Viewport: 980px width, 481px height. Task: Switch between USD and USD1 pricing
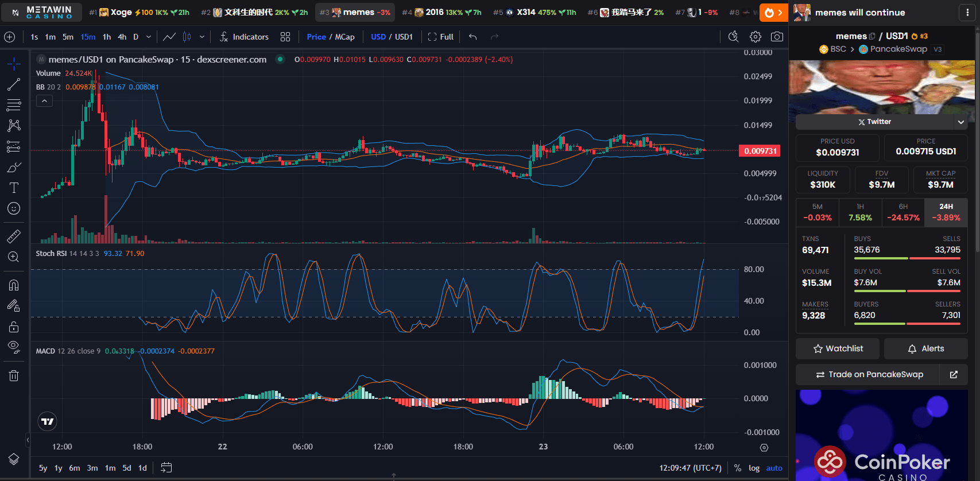pyautogui.click(x=392, y=37)
